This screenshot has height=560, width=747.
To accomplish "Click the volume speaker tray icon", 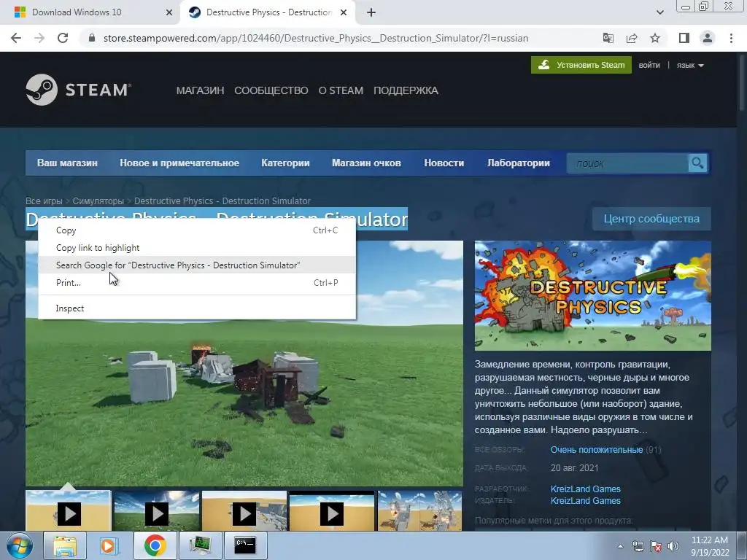I will pos(673,546).
